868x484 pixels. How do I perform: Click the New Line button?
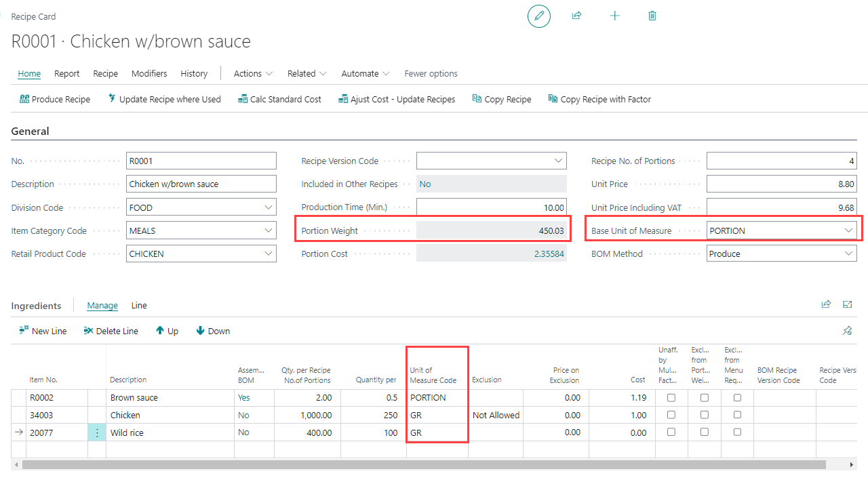(x=43, y=331)
